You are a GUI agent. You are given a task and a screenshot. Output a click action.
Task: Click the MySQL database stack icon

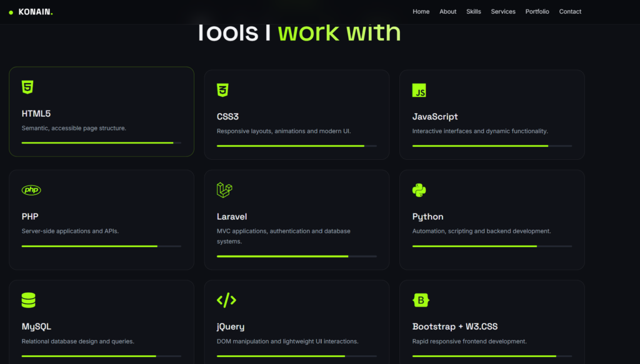coord(29,300)
